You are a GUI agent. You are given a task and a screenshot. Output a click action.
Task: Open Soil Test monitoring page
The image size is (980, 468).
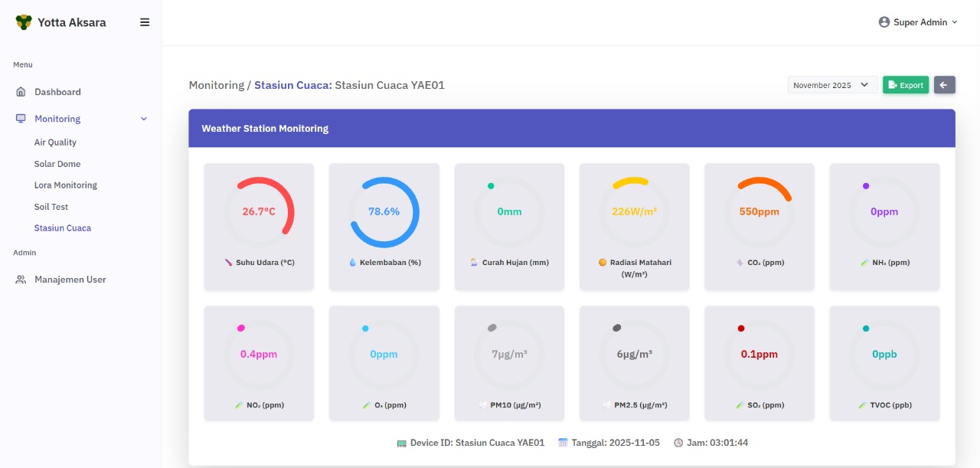tap(51, 207)
